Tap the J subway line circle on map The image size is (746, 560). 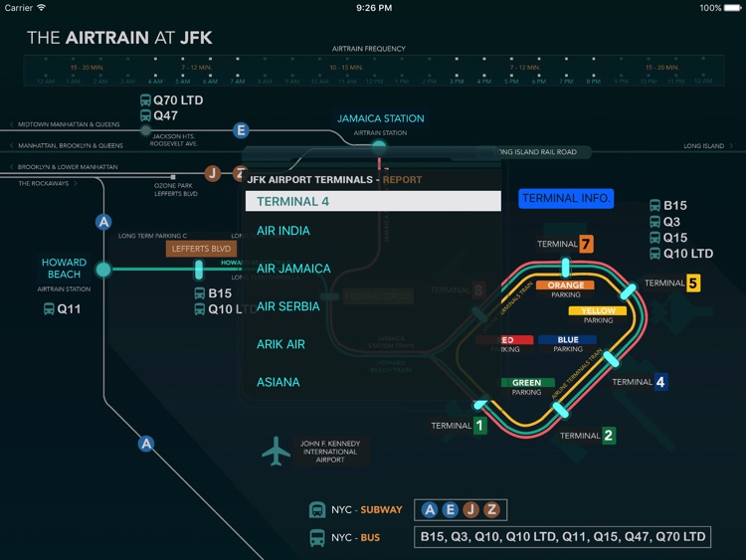point(213,173)
